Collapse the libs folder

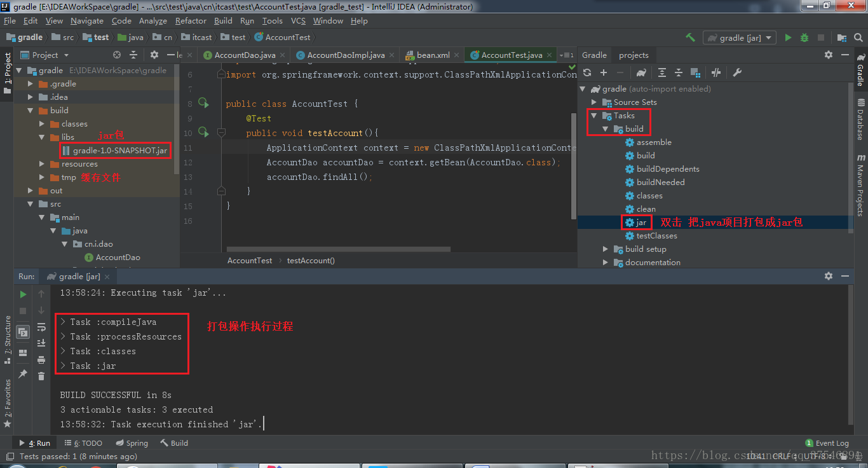[x=41, y=137]
